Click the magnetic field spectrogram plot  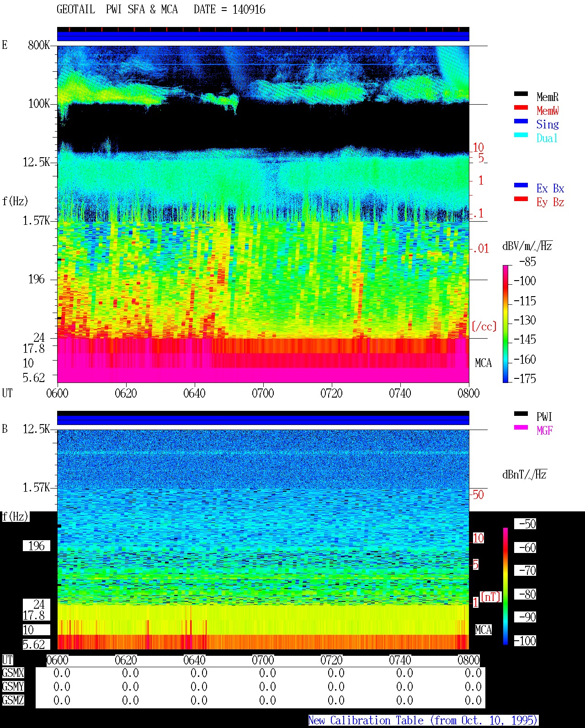[263, 539]
